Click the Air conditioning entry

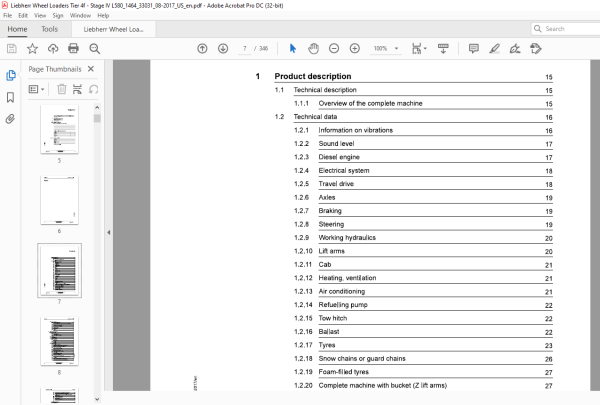pyautogui.click(x=342, y=291)
